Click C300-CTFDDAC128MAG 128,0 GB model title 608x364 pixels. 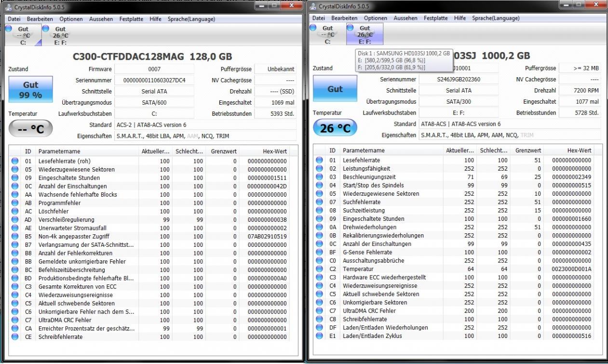(x=152, y=57)
